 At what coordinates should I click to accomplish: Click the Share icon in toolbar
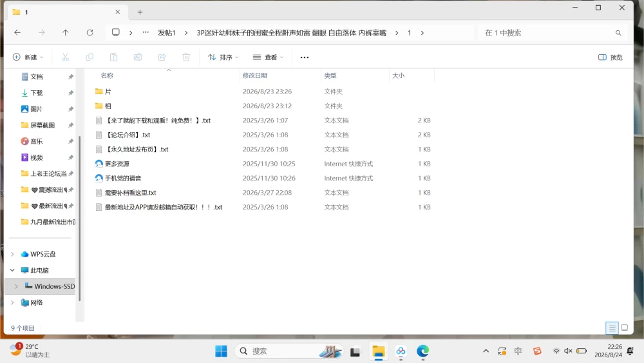click(162, 57)
